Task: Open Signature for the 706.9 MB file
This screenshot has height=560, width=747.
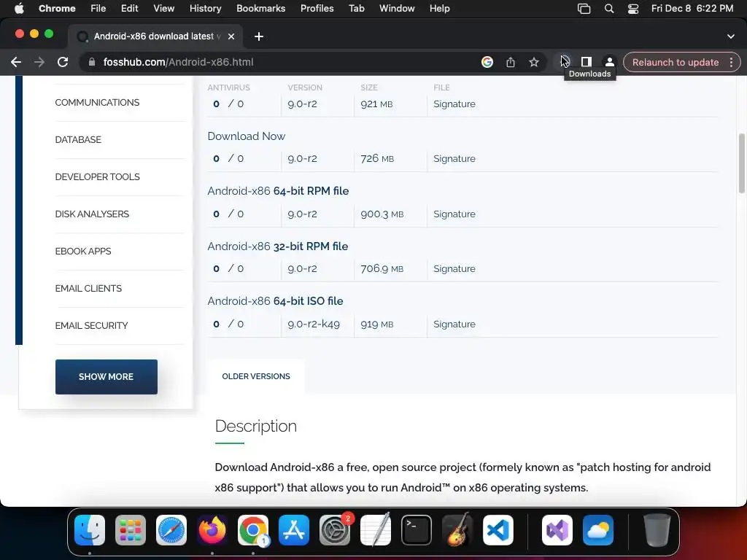Action: point(454,268)
